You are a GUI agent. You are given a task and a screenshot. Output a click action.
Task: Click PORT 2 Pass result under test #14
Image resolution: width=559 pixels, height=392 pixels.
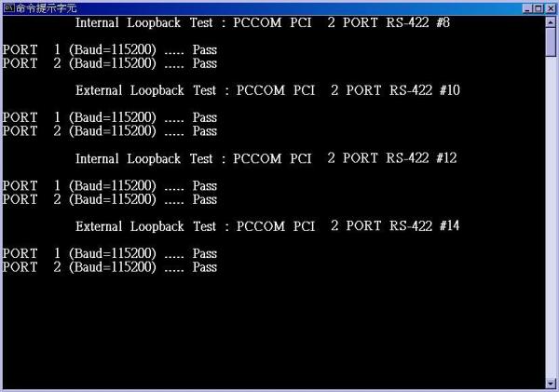tap(205, 267)
